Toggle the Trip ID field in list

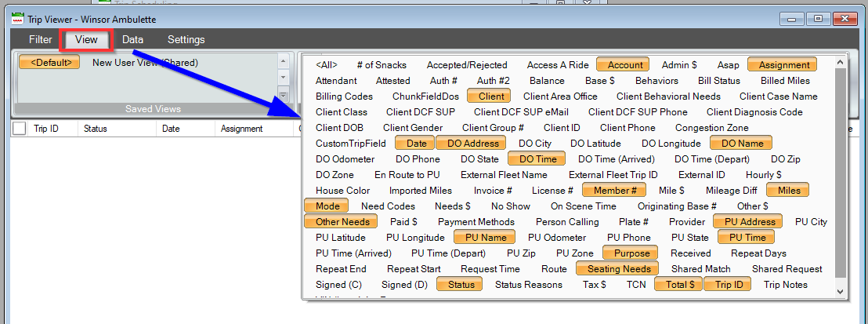coord(729,284)
